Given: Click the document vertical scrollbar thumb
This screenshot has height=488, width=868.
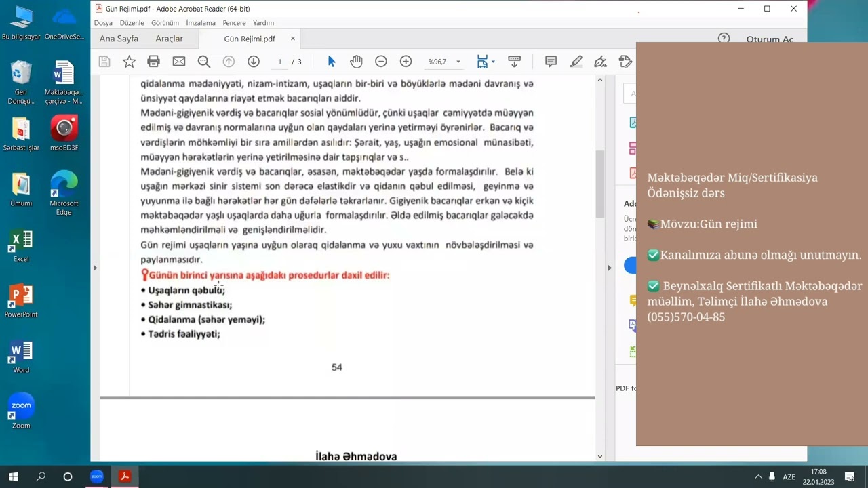Looking at the screenshot, I should pyautogui.click(x=599, y=183).
